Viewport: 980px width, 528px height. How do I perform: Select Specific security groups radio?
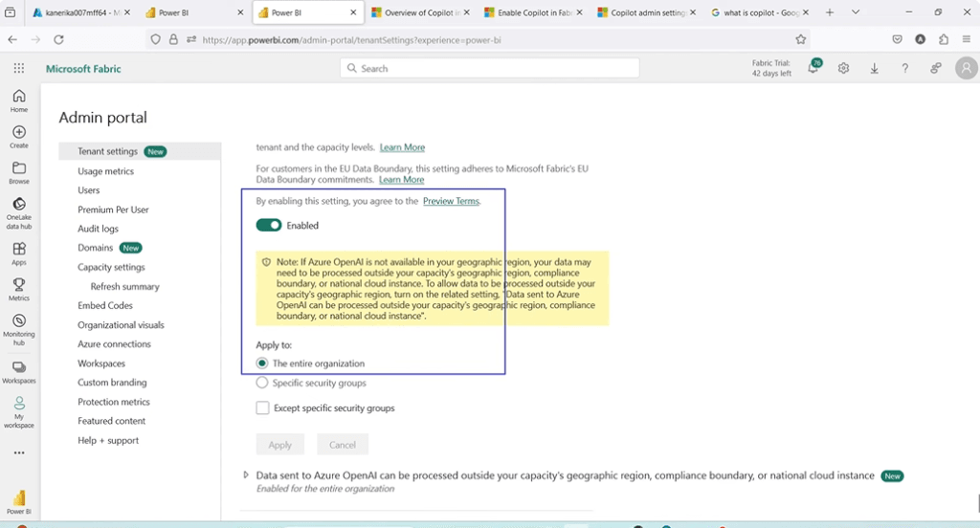[x=262, y=383]
